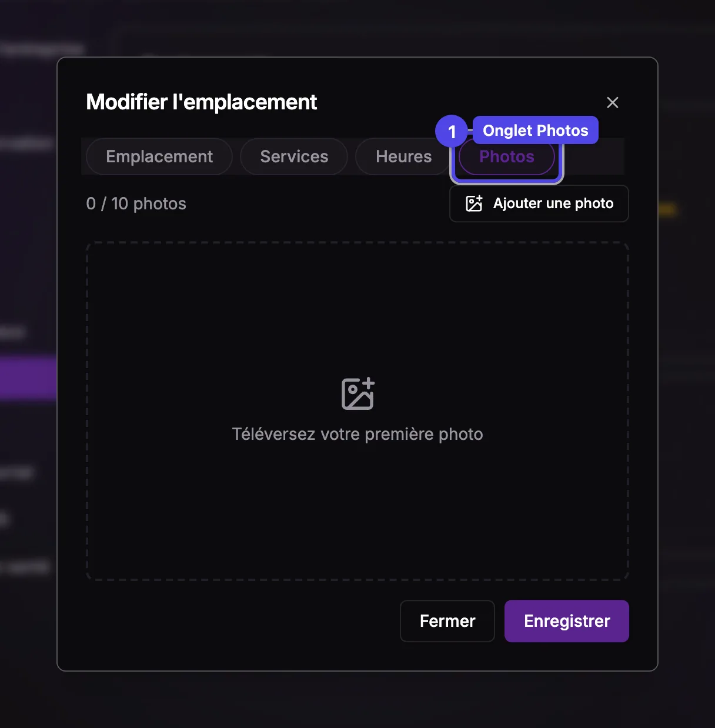Viewport: 715px width, 728px height.
Task: Dismiss dialog using the Fermer button
Action: [447, 621]
